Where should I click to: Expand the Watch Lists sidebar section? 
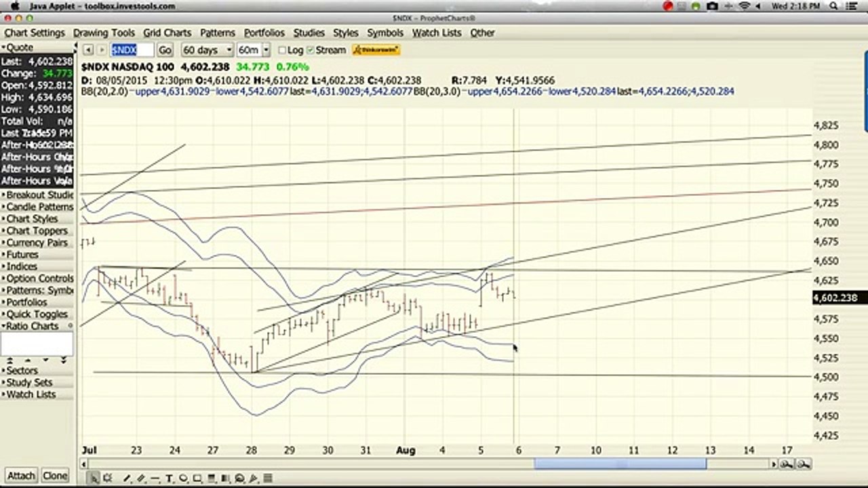[37, 394]
